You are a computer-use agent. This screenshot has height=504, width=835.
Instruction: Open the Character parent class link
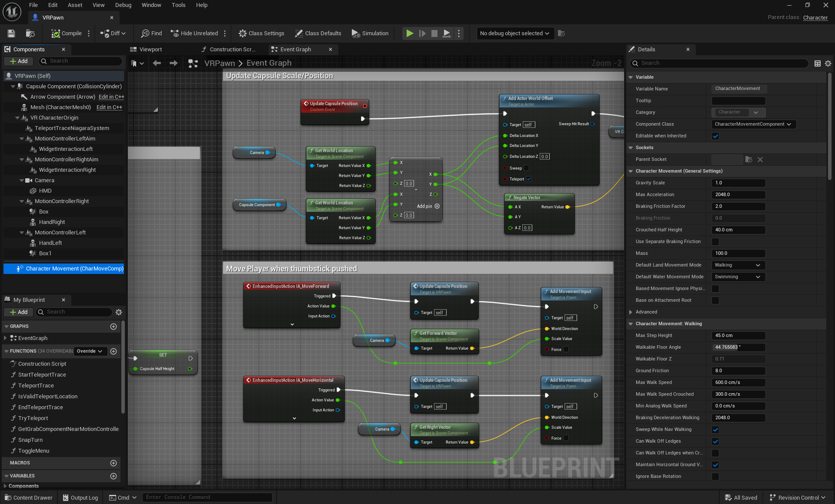coord(815,18)
